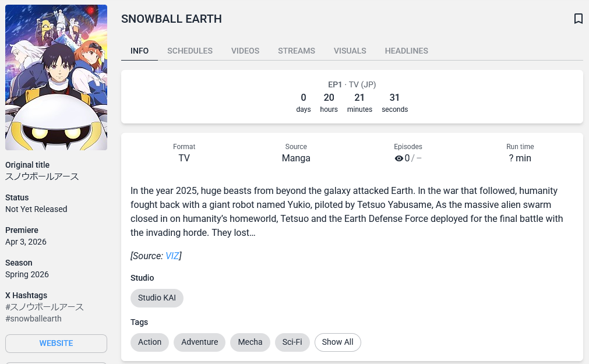Choose the Adventure tag

(x=200, y=342)
